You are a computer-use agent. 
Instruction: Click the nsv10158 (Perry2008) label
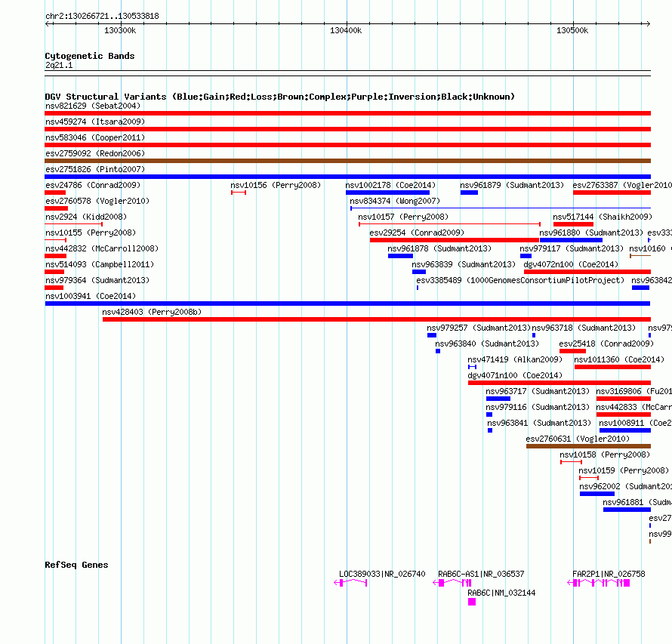605,454
